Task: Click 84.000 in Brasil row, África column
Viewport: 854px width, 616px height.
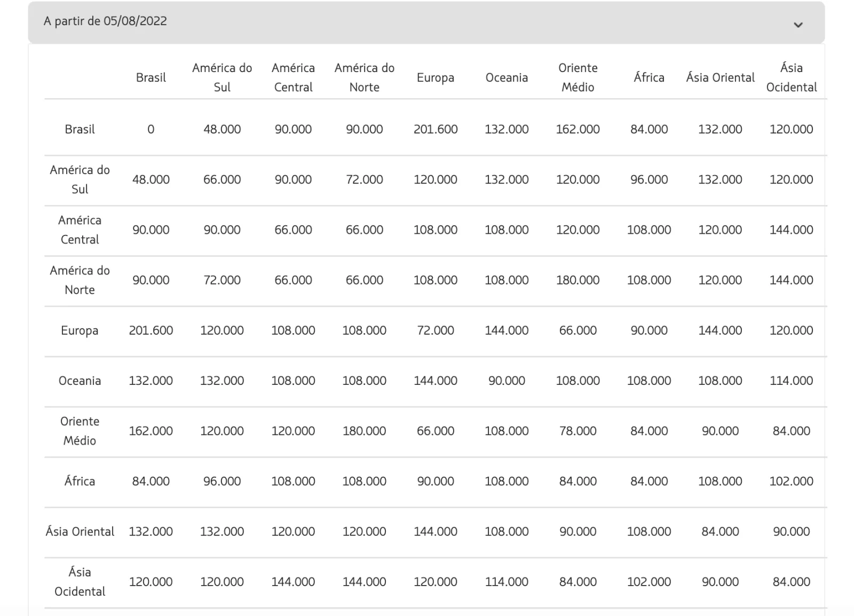Action: tap(649, 129)
